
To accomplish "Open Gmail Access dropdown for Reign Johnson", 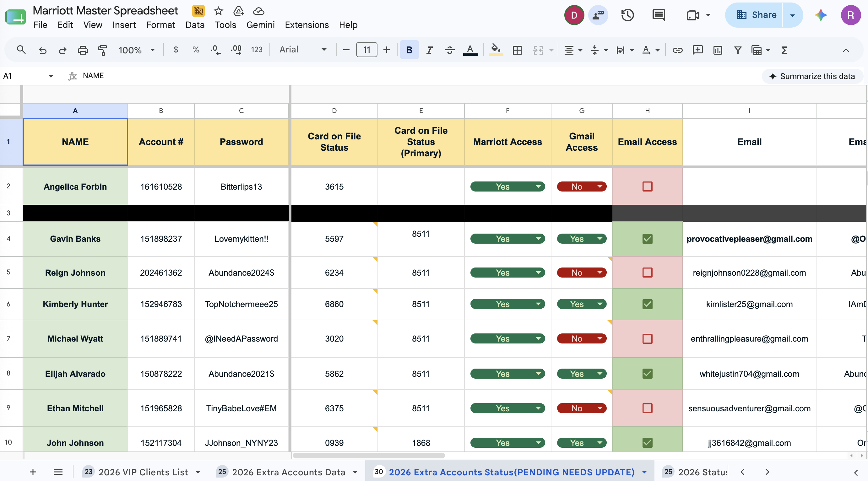I will tap(582, 273).
